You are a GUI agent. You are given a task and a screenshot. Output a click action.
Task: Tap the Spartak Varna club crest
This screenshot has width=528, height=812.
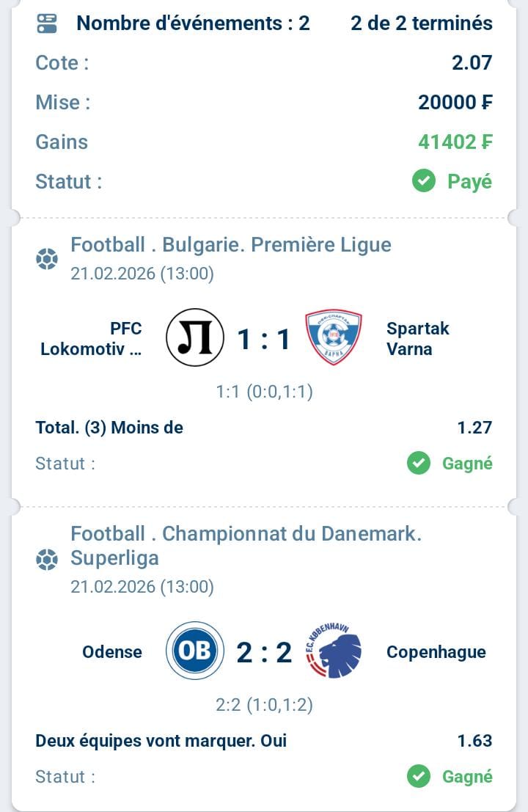(x=334, y=337)
